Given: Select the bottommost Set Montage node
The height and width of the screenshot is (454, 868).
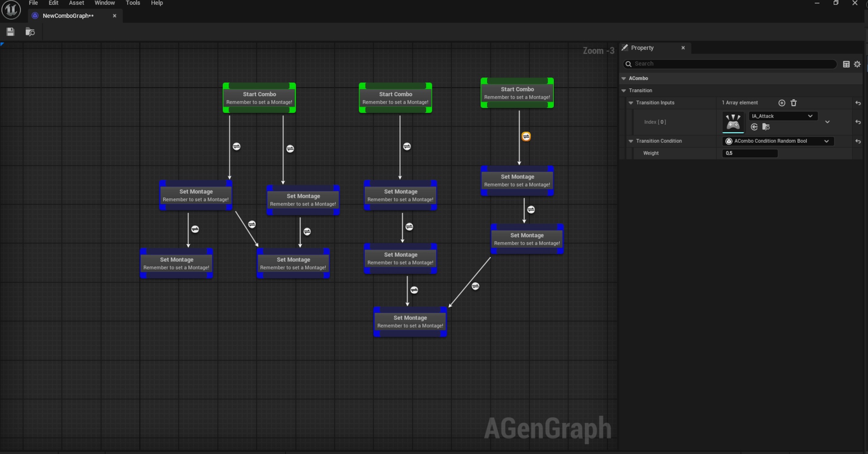Looking at the screenshot, I should click(410, 322).
